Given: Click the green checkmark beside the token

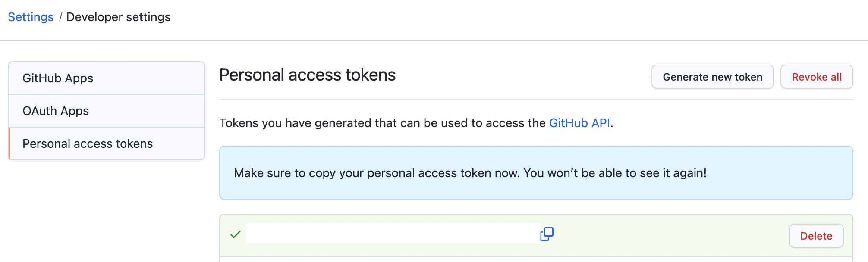Looking at the screenshot, I should coord(236,234).
